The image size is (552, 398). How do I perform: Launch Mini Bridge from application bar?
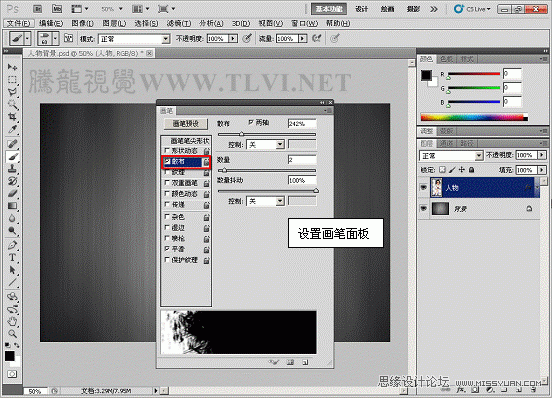click(x=57, y=9)
